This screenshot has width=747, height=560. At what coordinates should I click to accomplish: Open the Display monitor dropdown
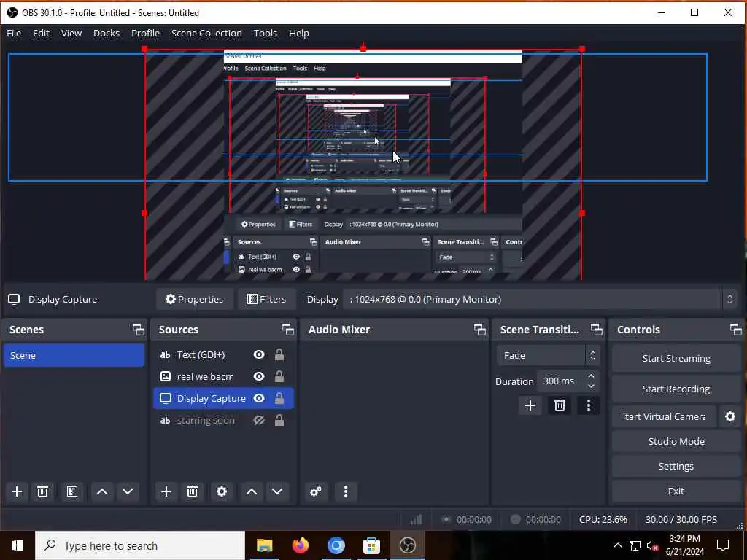point(539,300)
